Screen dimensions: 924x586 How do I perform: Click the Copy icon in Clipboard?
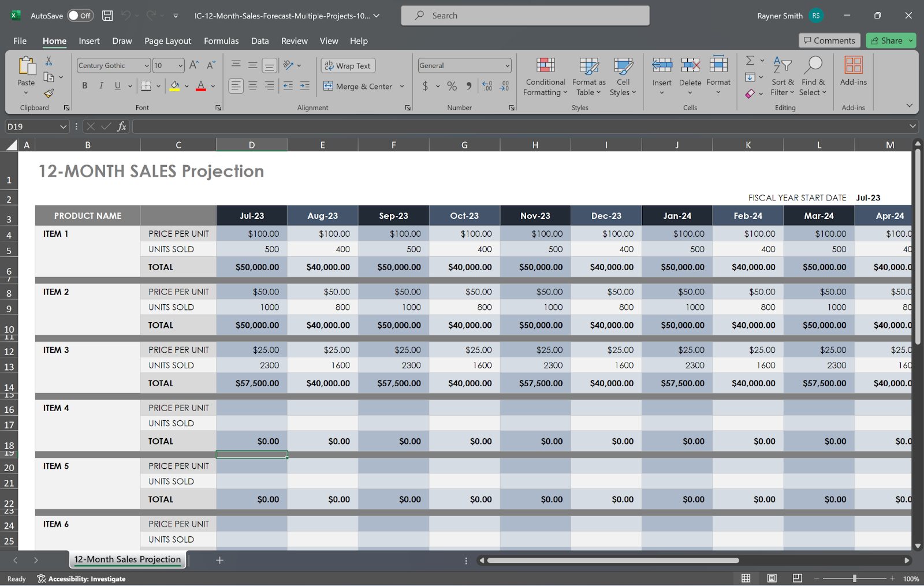[x=49, y=77]
